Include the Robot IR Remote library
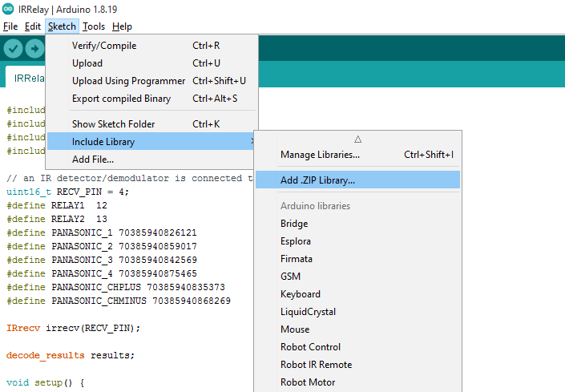Screen dimensions: 565x392 tap(316, 365)
